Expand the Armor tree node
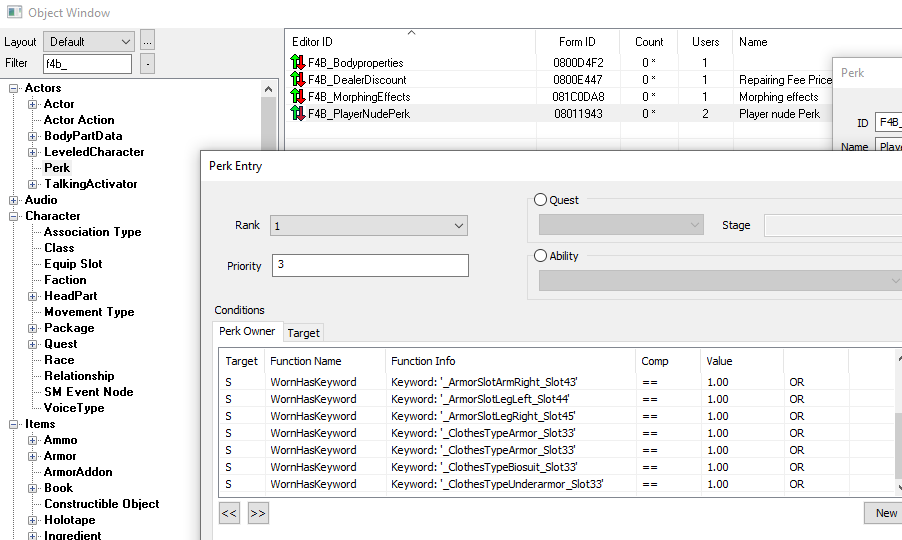 click(x=33, y=456)
